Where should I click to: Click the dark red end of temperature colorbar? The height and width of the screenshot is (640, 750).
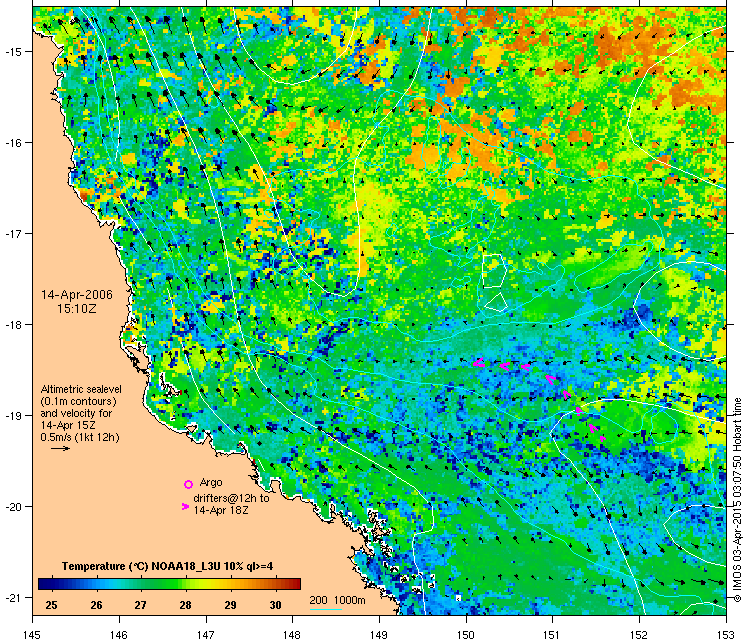[x=295, y=584]
